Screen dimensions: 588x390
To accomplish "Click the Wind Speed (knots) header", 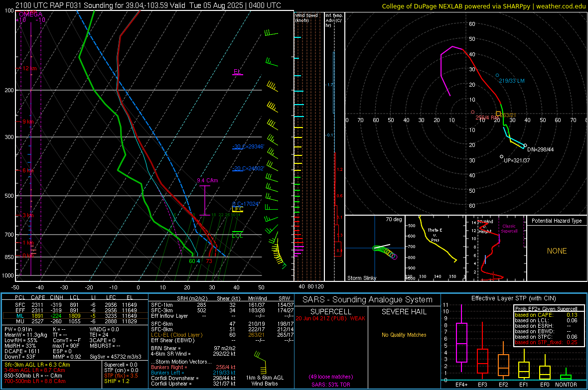I will (306, 17).
